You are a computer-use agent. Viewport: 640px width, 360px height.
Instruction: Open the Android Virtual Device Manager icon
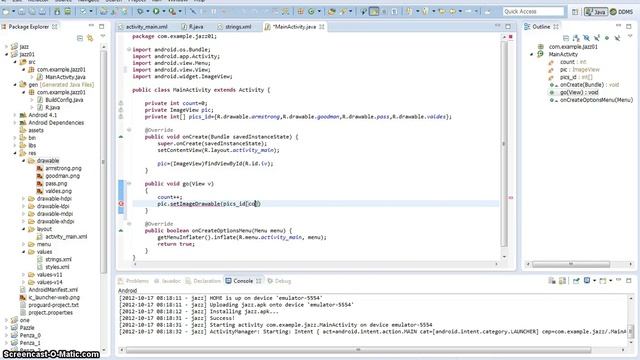click(68, 12)
